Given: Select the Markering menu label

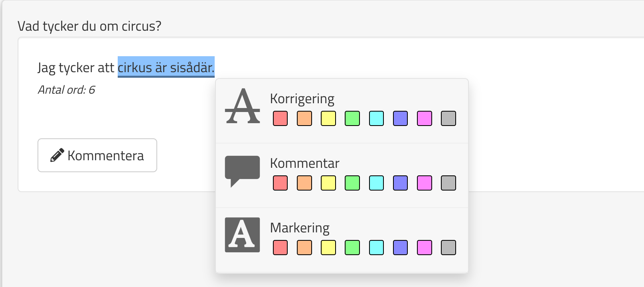Looking at the screenshot, I should [x=300, y=228].
